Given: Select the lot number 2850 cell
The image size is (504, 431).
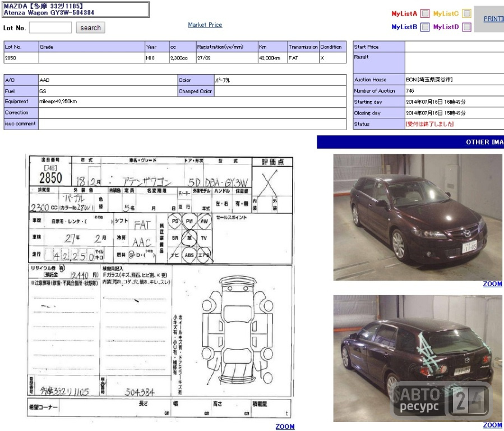Looking at the screenshot, I should pos(21,58).
